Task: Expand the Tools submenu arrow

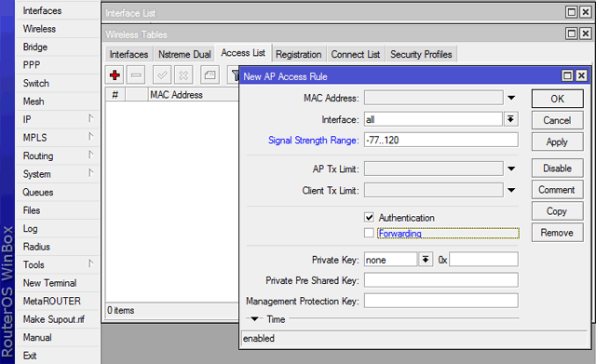Action: [90, 263]
